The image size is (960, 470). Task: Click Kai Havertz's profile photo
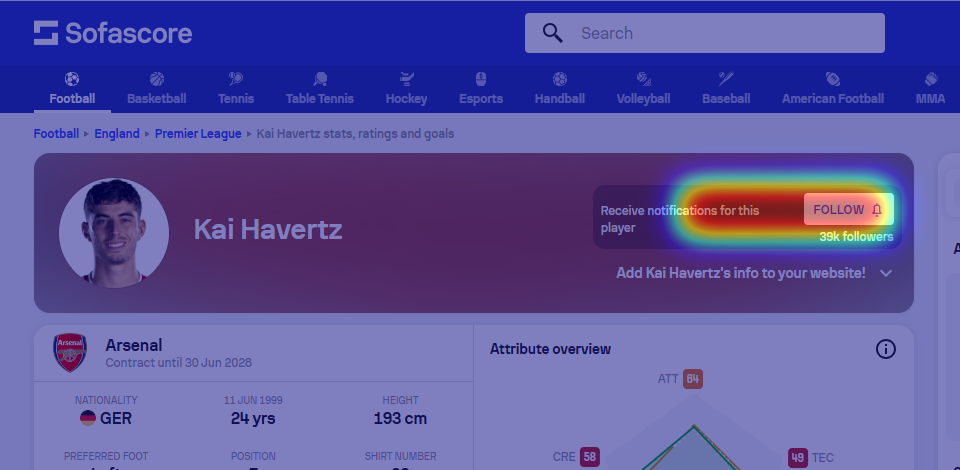(114, 233)
